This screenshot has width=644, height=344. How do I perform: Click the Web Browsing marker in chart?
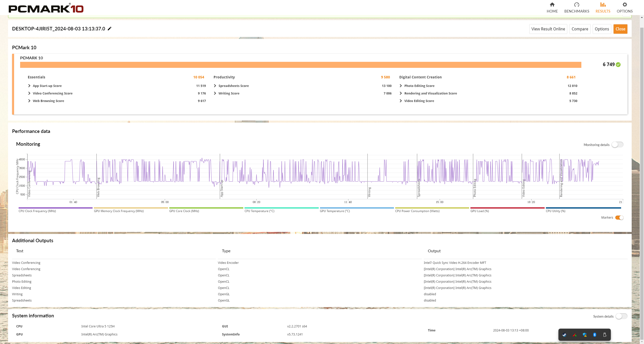pyautogui.click(x=98, y=187)
